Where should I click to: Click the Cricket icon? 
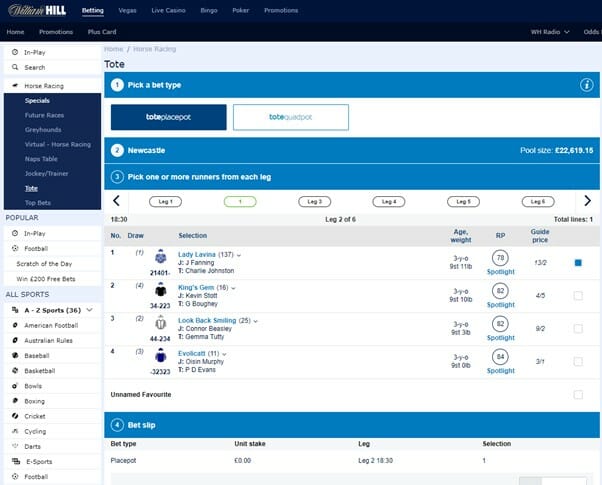coord(15,416)
